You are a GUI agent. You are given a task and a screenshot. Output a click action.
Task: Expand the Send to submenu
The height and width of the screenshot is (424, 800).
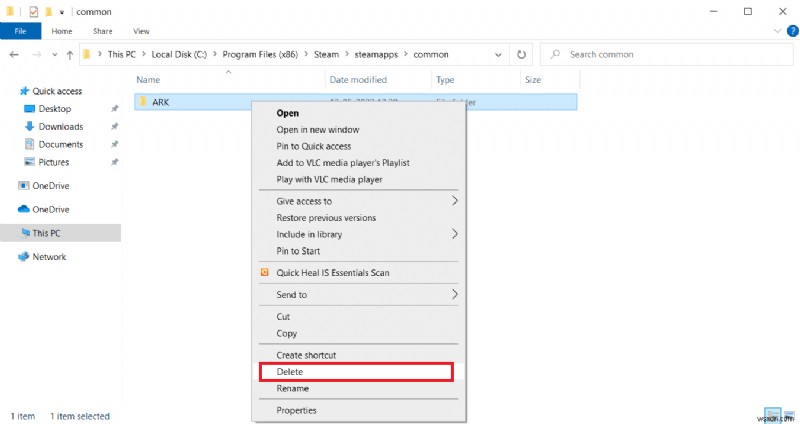click(359, 295)
